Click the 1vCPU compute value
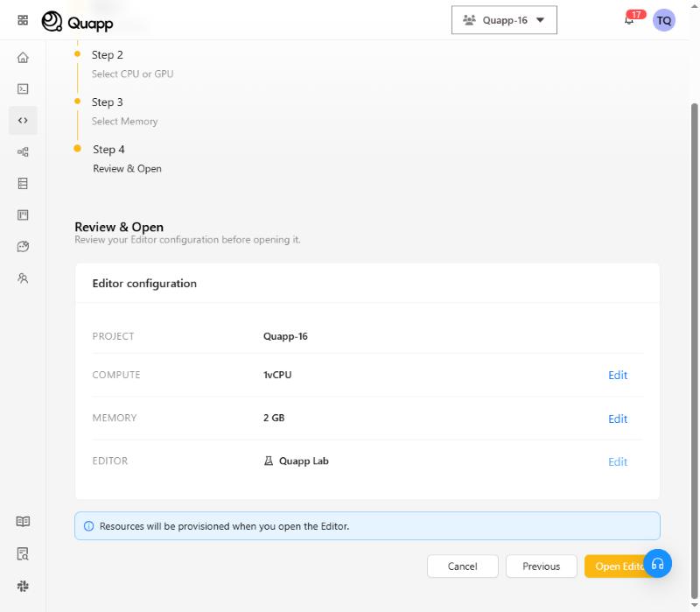Image resolution: width=700 pixels, height=612 pixels. pyautogui.click(x=277, y=375)
